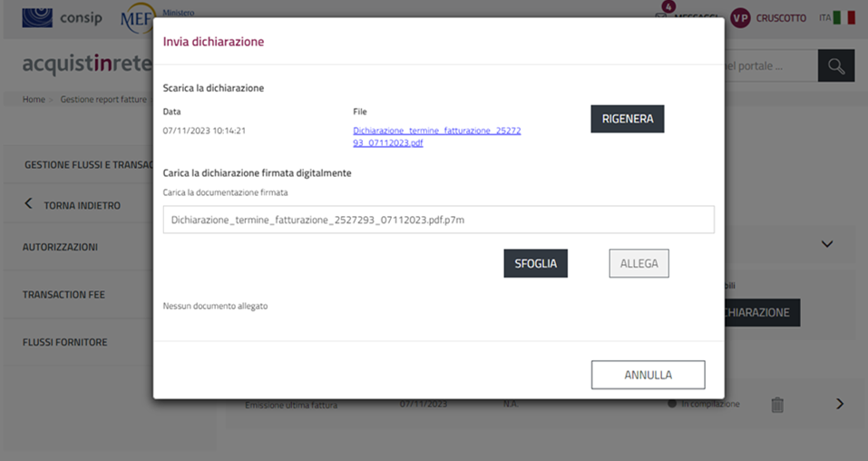Open the row details right chevron

839,404
